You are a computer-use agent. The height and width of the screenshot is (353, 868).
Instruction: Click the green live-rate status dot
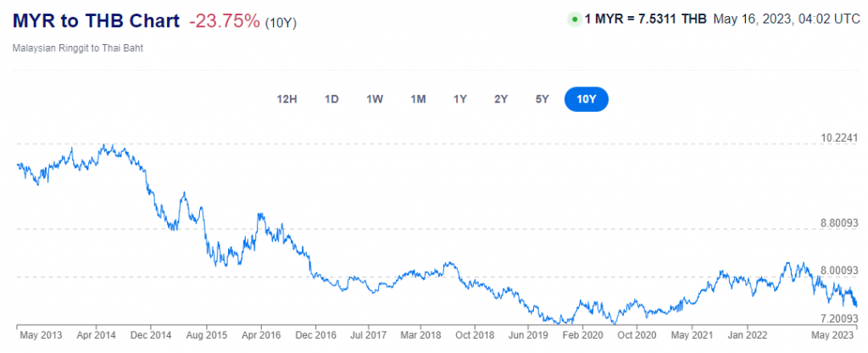(575, 19)
